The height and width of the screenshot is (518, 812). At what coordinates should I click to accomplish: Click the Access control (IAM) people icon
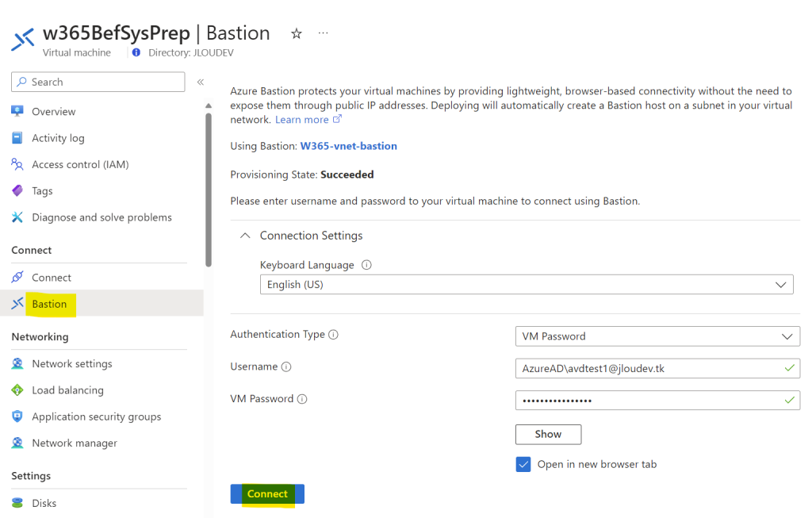[x=17, y=164]
